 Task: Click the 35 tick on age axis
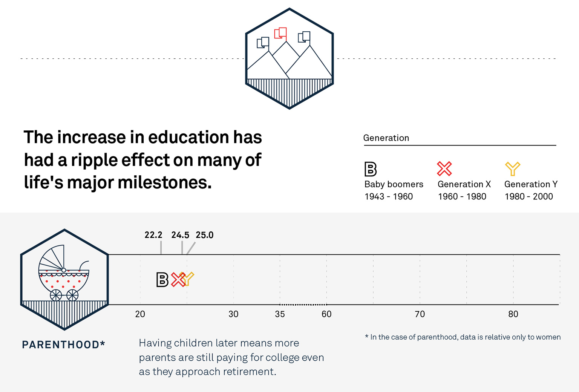click(x=280, y=314)
